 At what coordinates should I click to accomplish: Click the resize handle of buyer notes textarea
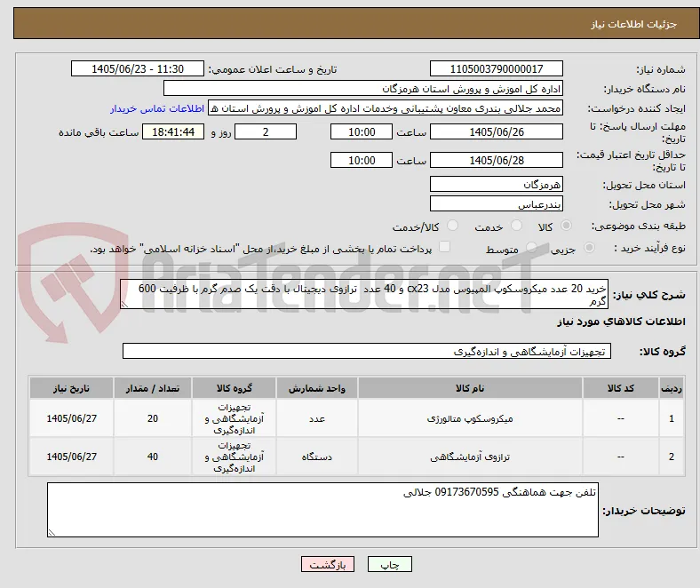pyautogui.click(x=52, y=532)
